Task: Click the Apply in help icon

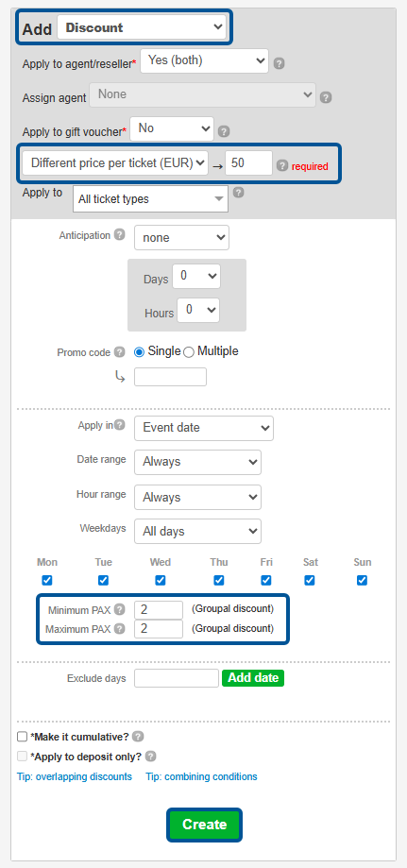Action: pos(120,425)
